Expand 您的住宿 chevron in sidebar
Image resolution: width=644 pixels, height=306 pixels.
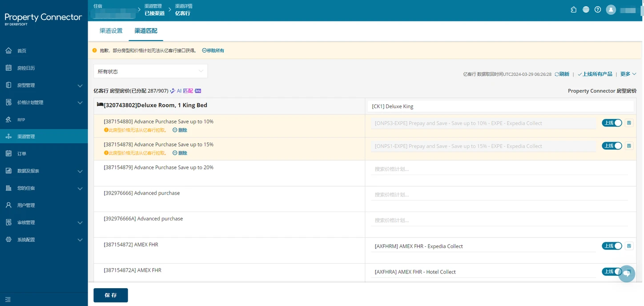pyautogui.click(x=80, y=188)
